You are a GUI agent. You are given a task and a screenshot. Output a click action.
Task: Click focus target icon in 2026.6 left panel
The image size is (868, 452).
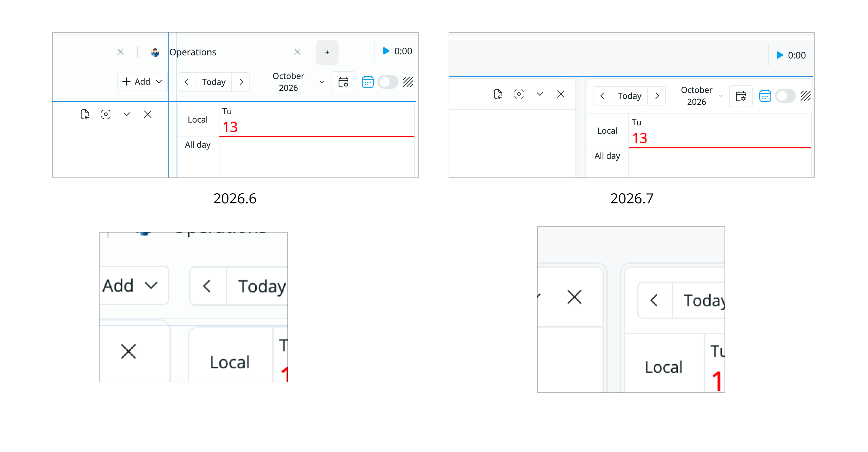tap(106, 114)
